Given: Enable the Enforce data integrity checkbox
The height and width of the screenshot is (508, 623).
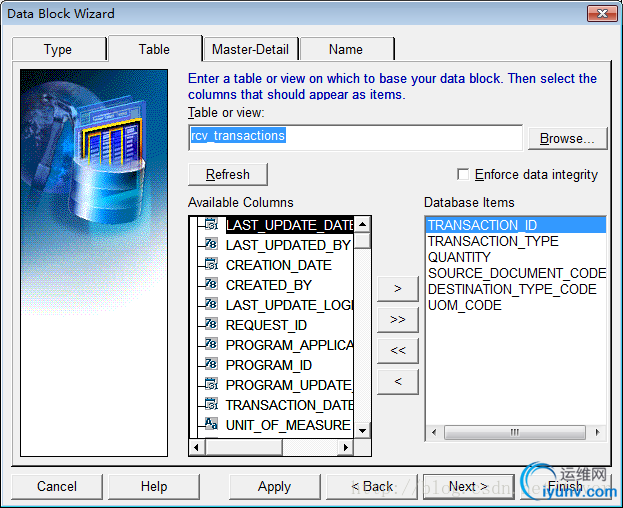Looking at the screenshot, I should 463,174.
